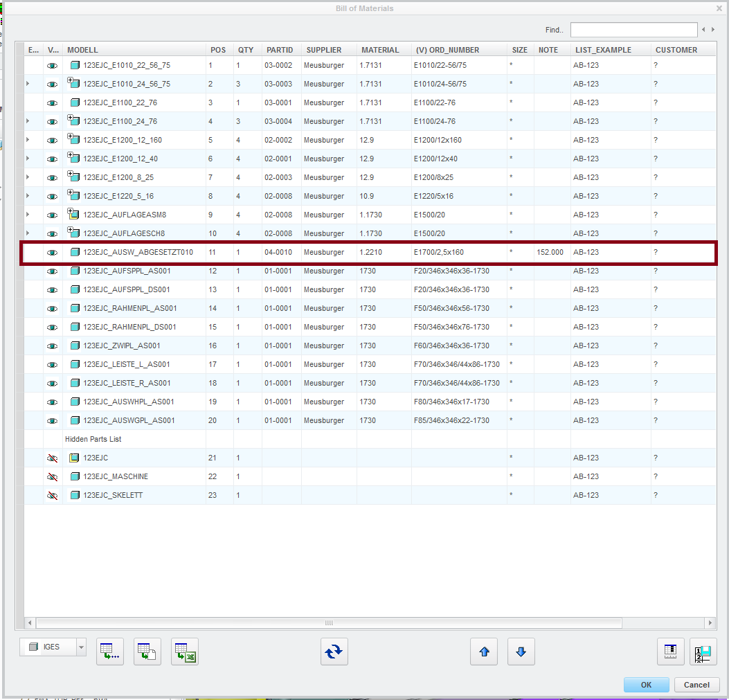Expand row 123EJC_E1200_12_40
The image size is (729, 700).
tap(28, 158)
